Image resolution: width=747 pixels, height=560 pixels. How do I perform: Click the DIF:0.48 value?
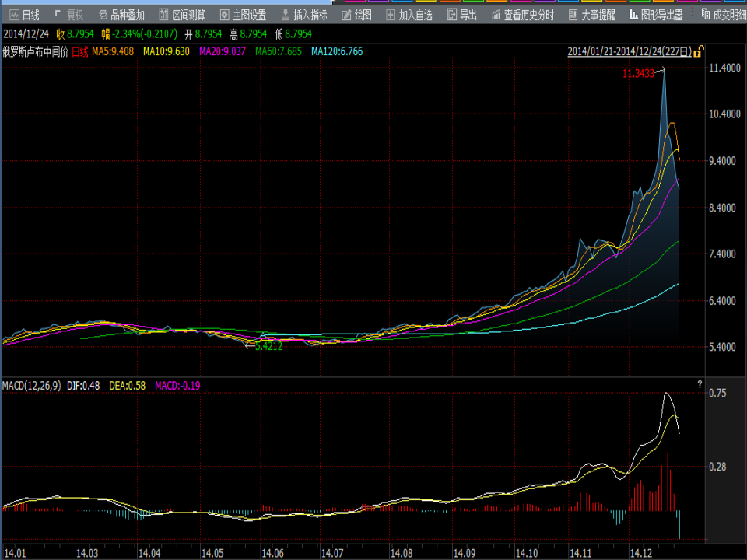click(83, 386)
